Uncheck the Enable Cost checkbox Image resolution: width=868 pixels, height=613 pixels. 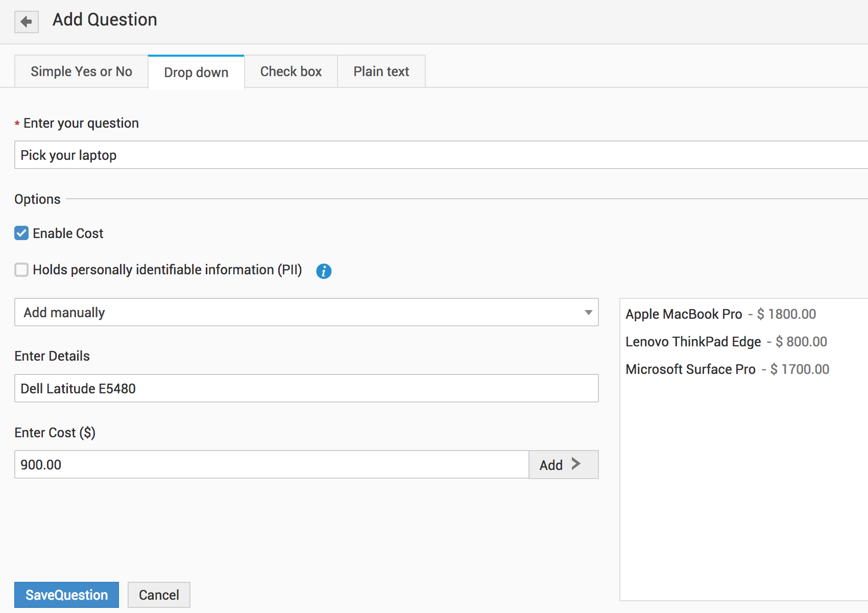[21, 233]
